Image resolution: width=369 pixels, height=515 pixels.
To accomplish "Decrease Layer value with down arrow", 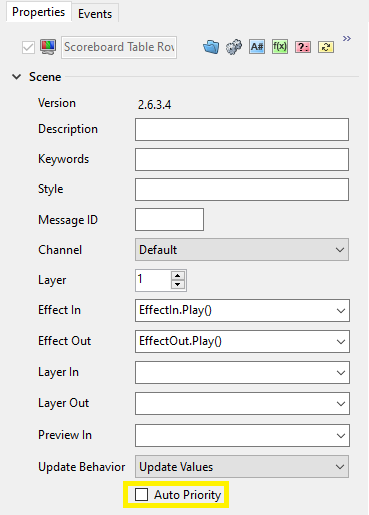I will tap(178, 284).
